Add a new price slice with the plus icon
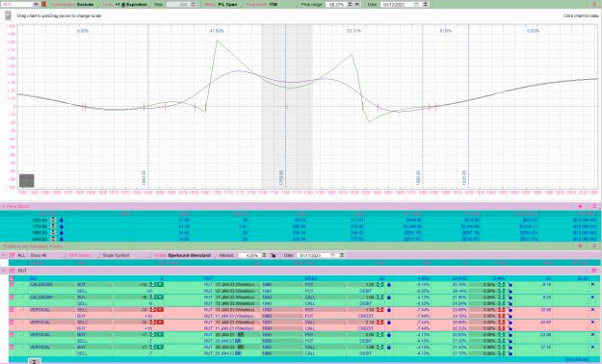The width and height of the screenshot is (602, 364). click(580, 206)
